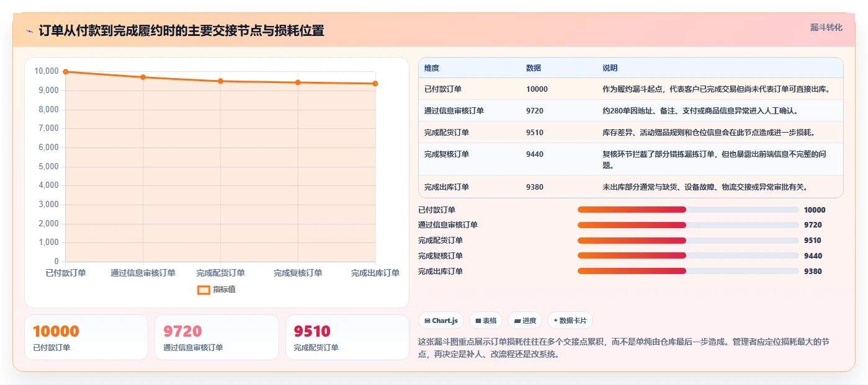The height and width of the screenshot is (385, 868).
Task: Open the 9510 完成配货订单 data card
Action: click(x=347, y=337)
